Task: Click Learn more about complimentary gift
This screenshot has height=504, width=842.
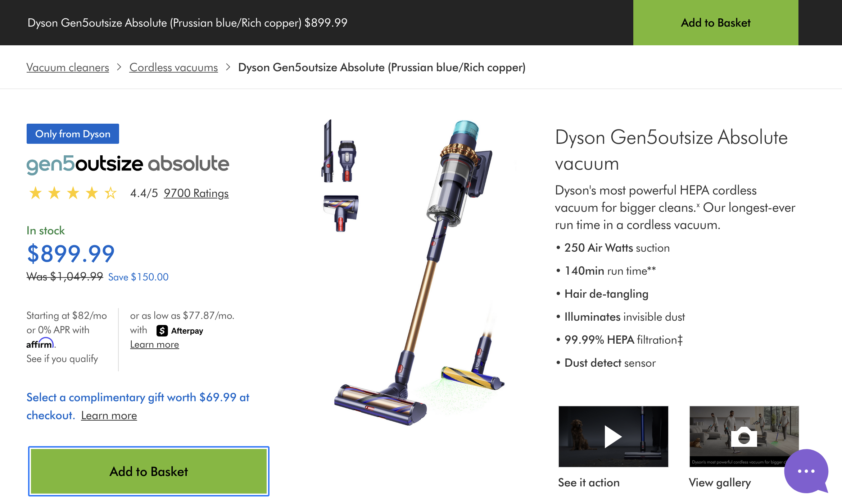Action: (x=109, y=415)
